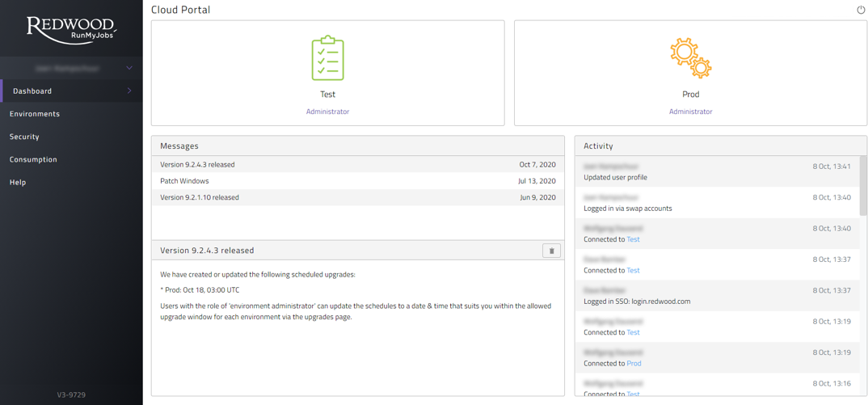The height and width of the screenshot is (405, 868).
Task: Click the Test link in 13:37 activity
Action: pyautogui.click(x=633, y=270)
